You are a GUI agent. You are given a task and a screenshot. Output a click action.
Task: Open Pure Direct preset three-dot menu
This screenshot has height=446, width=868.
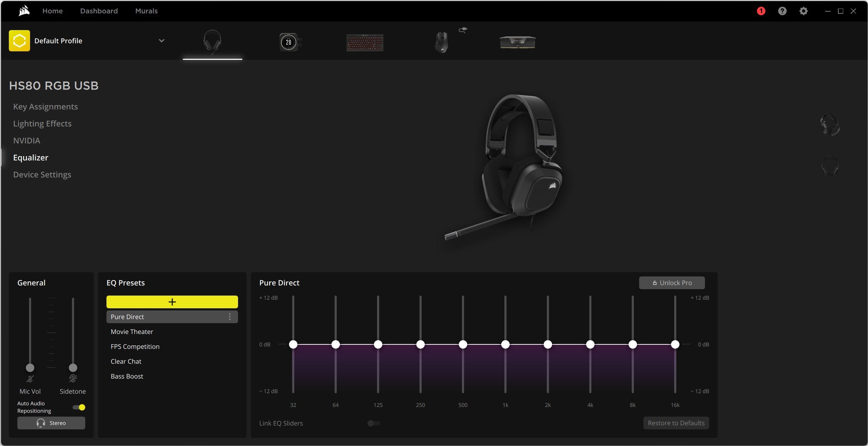click(x=230, y=317)
